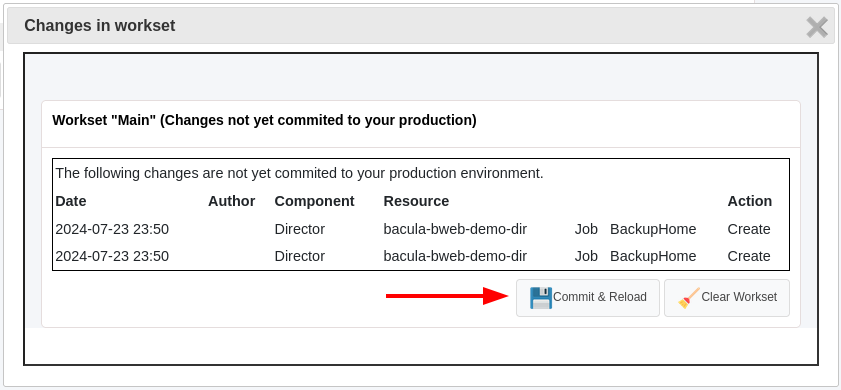
Task: Click bacula-bweb-demo-dir in the second row
Action: click(x=455, y=256)
